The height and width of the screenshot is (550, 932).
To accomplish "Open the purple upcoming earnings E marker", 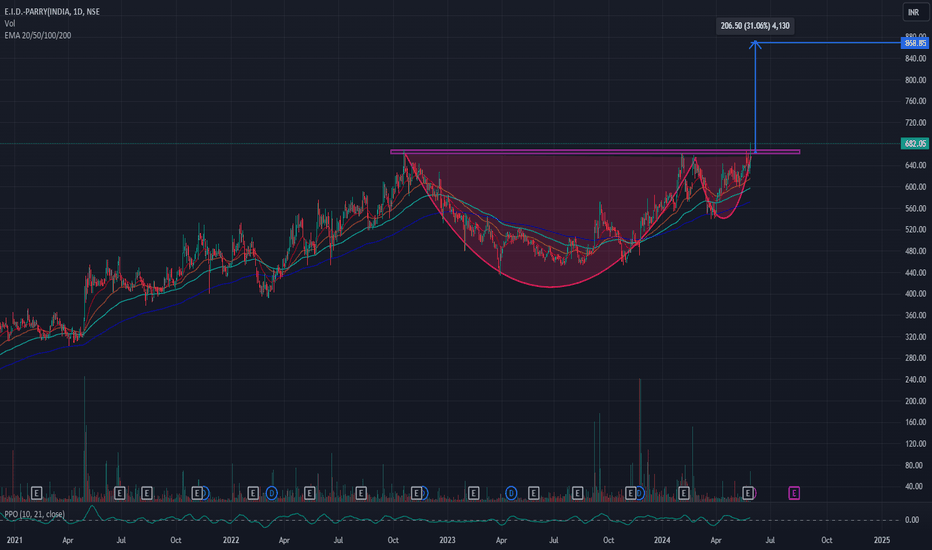I will point(794,493).
